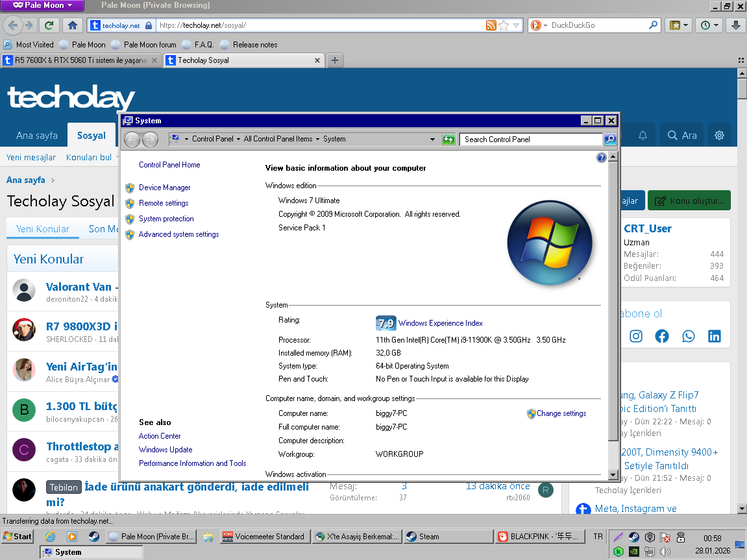Open Ara search on Techolay
Screen dimensions: 747x560
(681, 135)
